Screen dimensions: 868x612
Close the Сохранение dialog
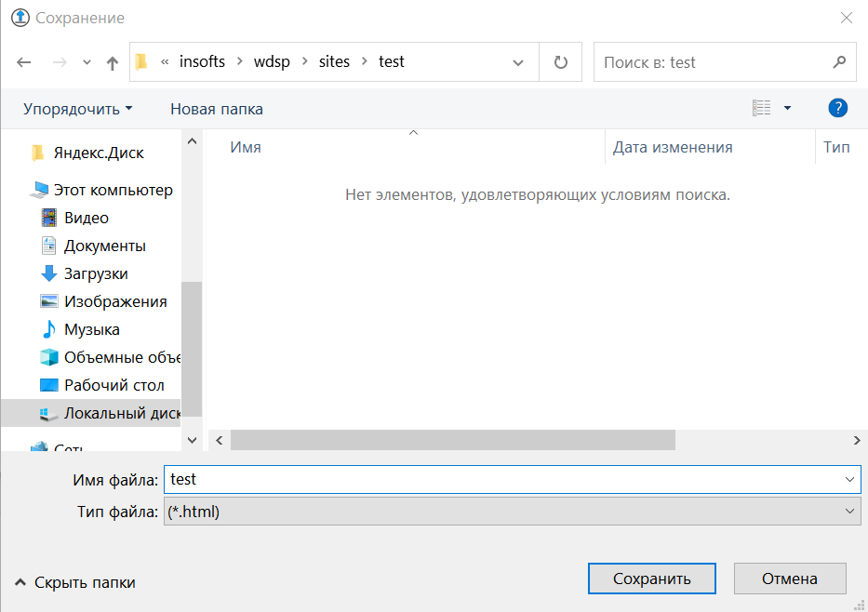847,18
